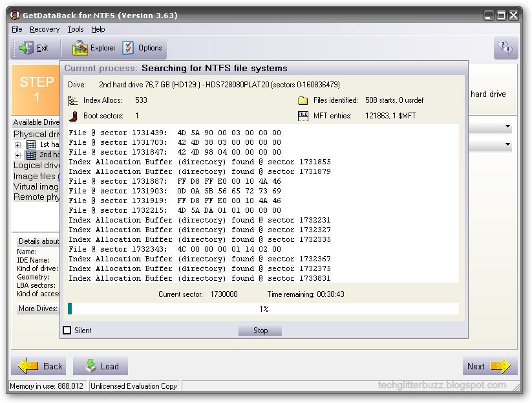
Task: Click the Exit toolbar icon
Action: click(25, 47)
